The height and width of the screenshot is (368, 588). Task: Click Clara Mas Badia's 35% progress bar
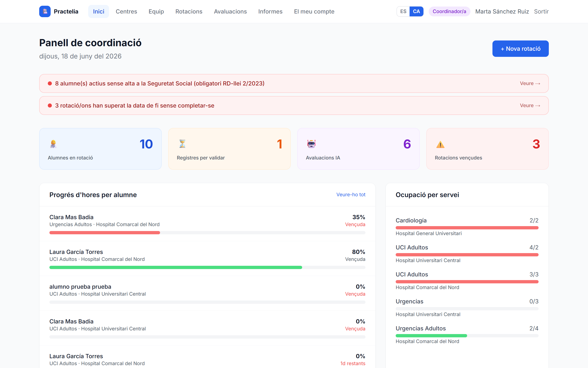207,233
